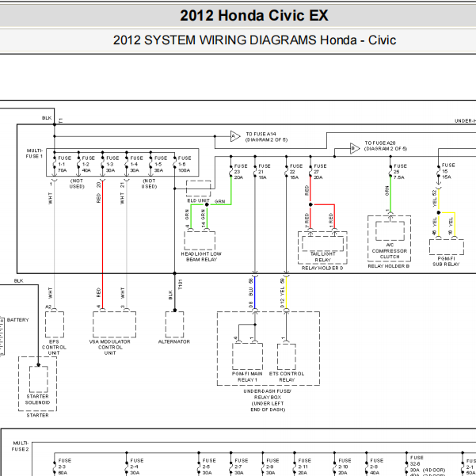This screenshot has height=476, width=476.
Task: Click the triangle B connector to Fuse A28
Action: click(354, 148)
